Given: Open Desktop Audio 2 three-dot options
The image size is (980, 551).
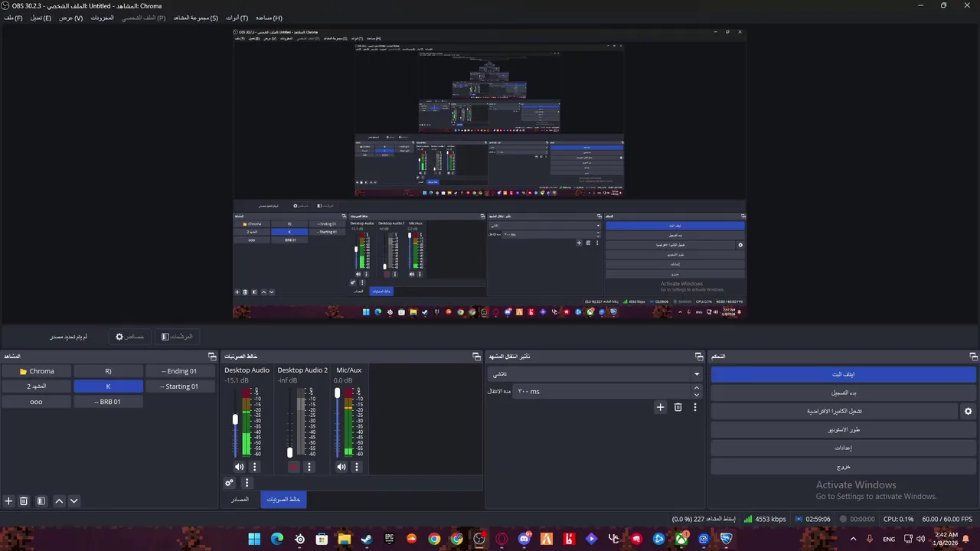Looking at the screenshot, I should click(x=309, y=467).
